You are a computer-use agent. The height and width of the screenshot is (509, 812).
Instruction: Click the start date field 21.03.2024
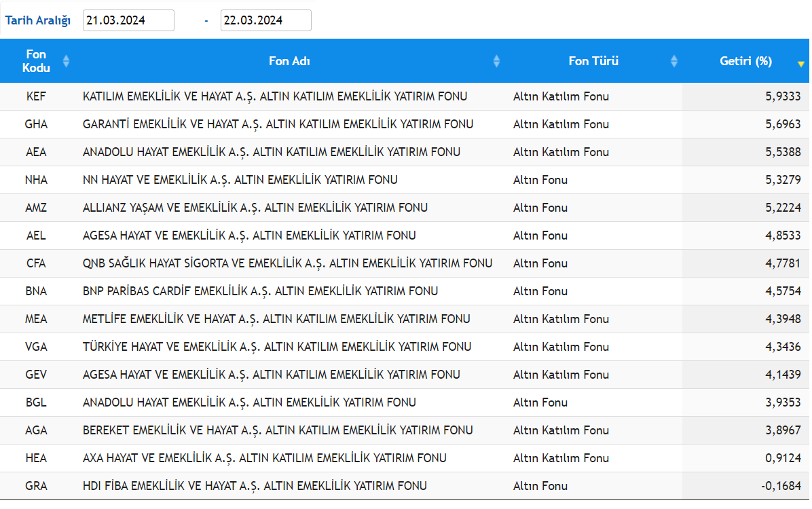[x=128, y=21]
